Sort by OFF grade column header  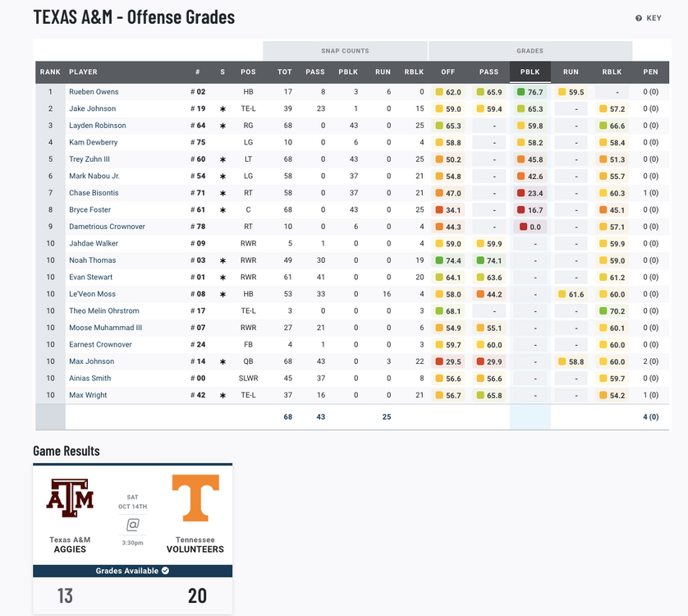448,72
